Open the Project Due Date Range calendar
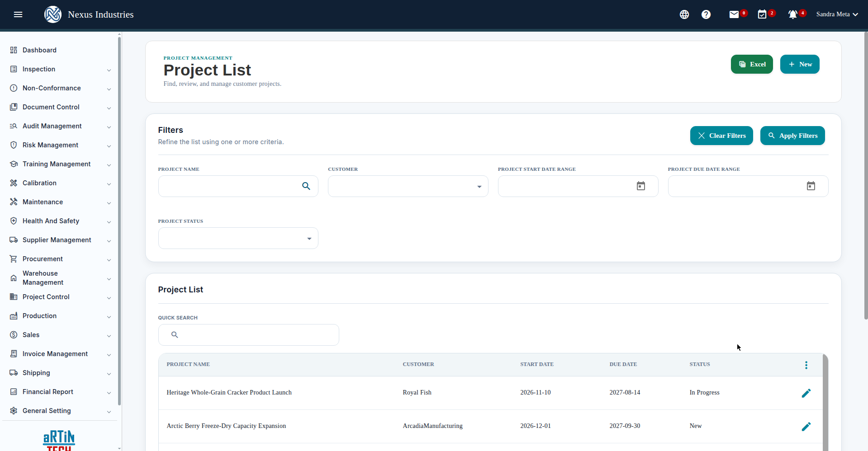The image size is (868, 451). [x=811, y=186]
